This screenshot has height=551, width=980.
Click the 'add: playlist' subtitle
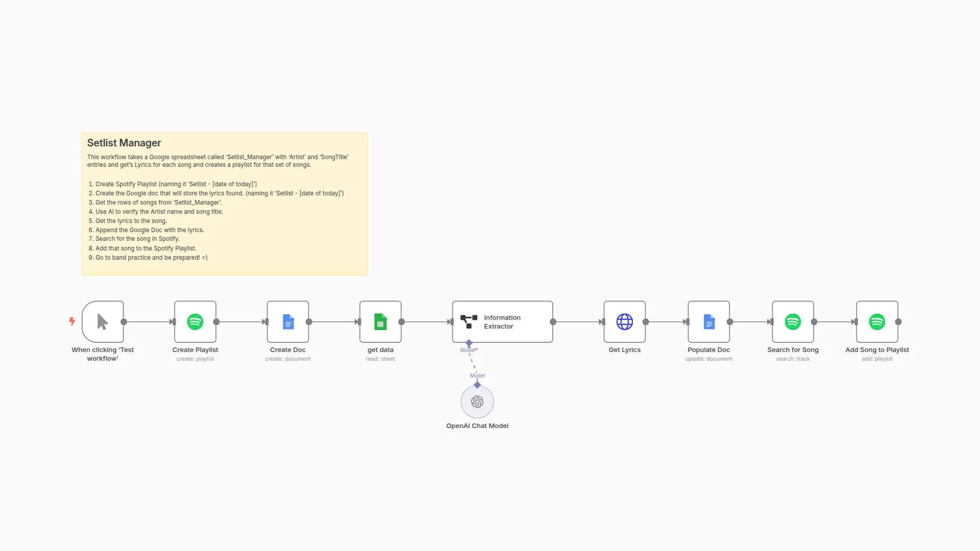pos(877,359)
